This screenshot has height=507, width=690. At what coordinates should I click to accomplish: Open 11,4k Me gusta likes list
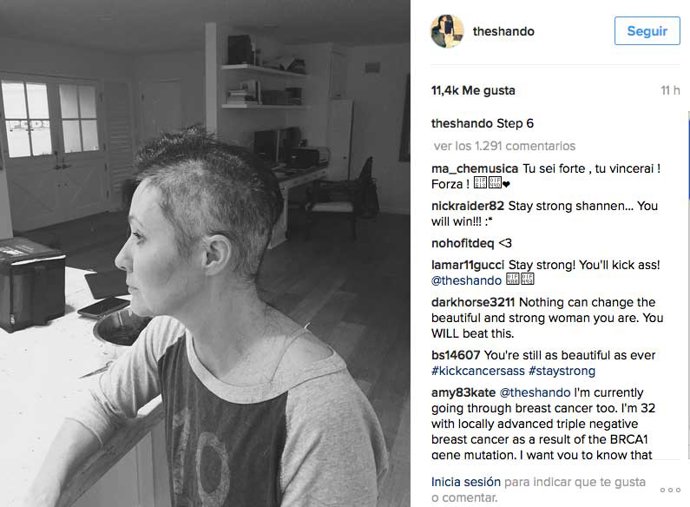[473, 91]
